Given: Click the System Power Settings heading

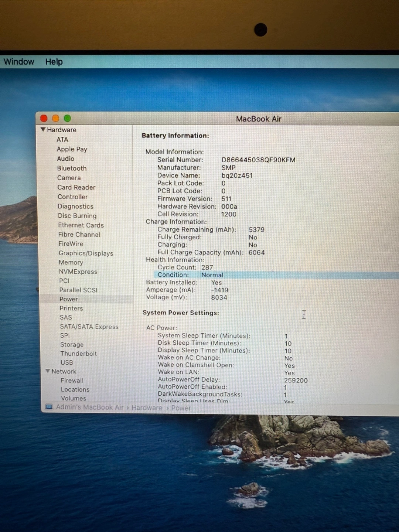Looking at the screenshot, I should coord(181,313).
